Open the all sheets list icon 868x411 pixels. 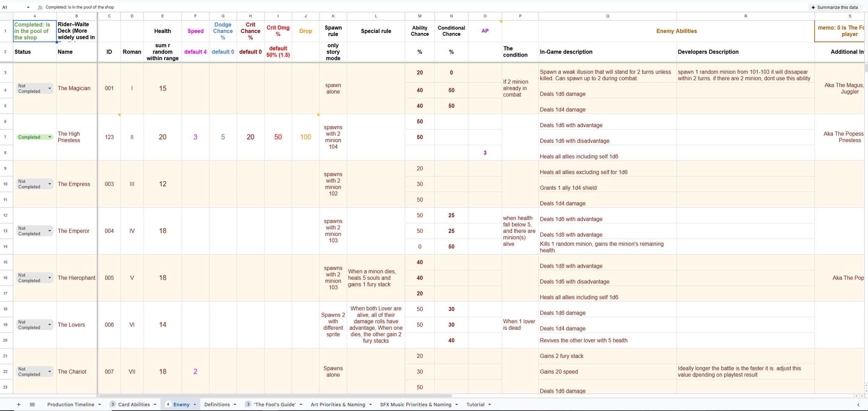pyautogui.click(x=32, y=404)
